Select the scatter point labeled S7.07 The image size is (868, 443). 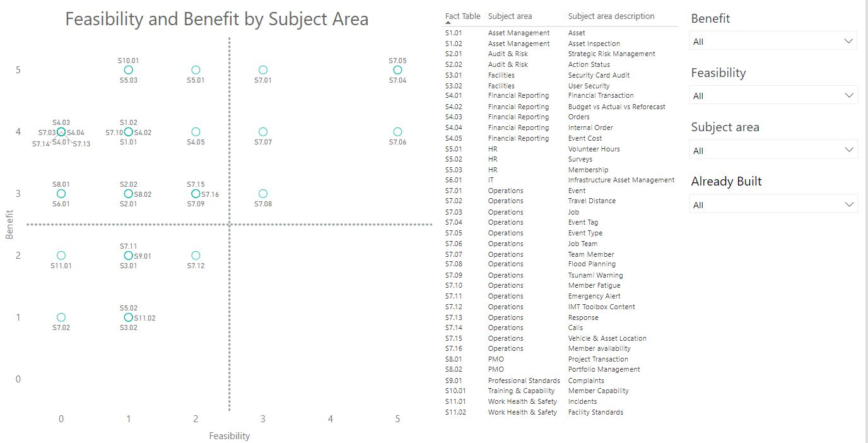click(263, 132)
